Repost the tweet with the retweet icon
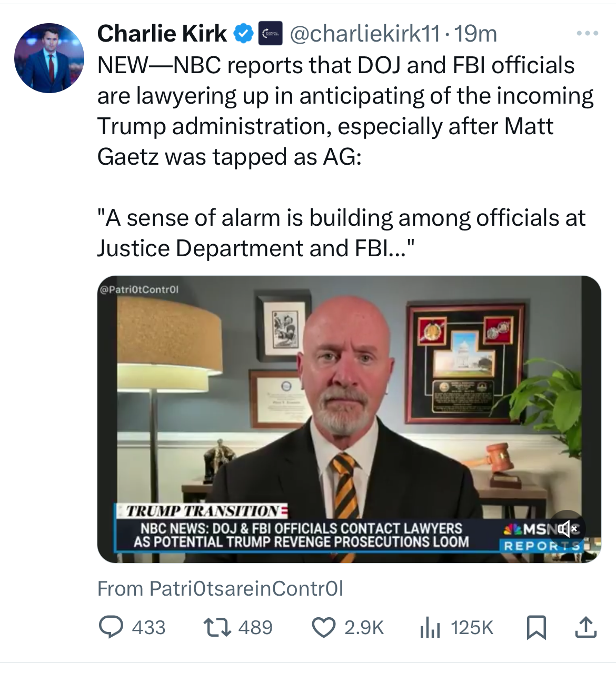Viewport: 616px width, 673px height. tap(217, 627)
